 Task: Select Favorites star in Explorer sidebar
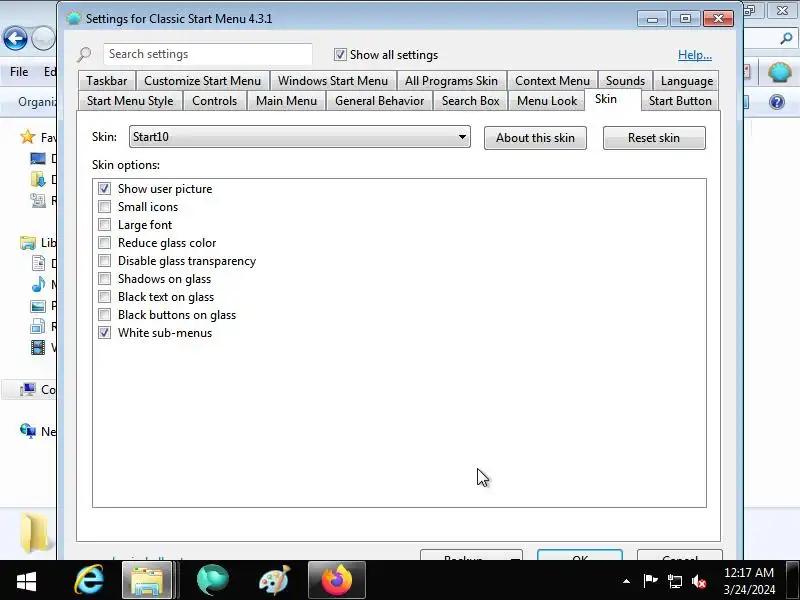(x=27, y=137)
